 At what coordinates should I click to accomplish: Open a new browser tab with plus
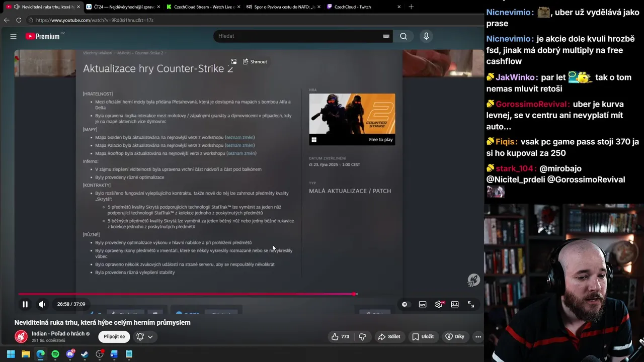click(411, 7)
